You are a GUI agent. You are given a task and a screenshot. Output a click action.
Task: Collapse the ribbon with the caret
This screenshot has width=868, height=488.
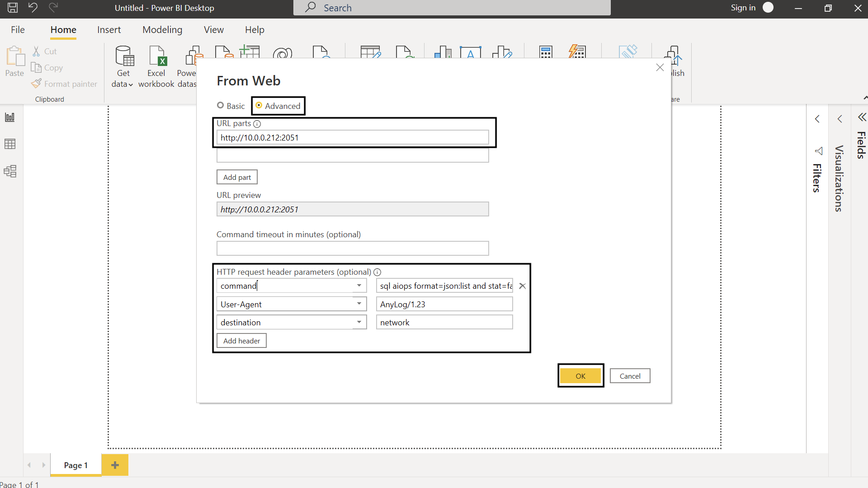(865, 98)
